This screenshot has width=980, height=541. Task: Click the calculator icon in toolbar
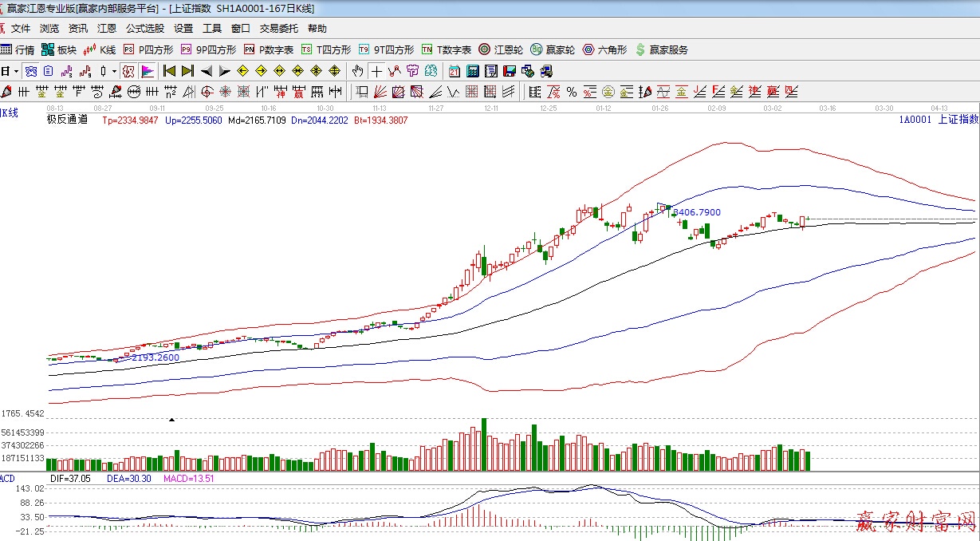[472, 70]
